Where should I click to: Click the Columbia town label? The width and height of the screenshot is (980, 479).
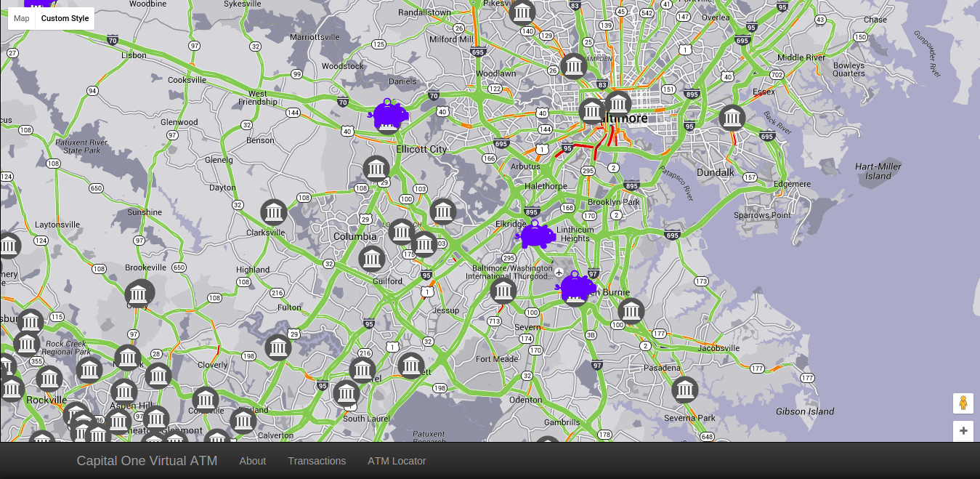(355, 236)
